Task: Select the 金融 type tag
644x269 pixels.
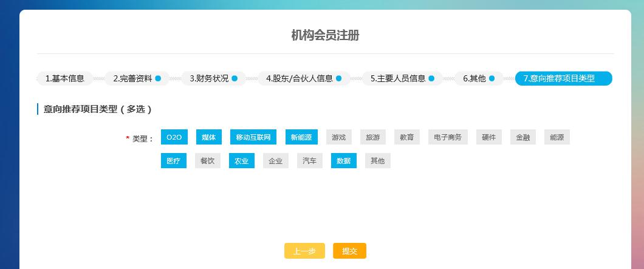Action: click(x=522, y=137)
